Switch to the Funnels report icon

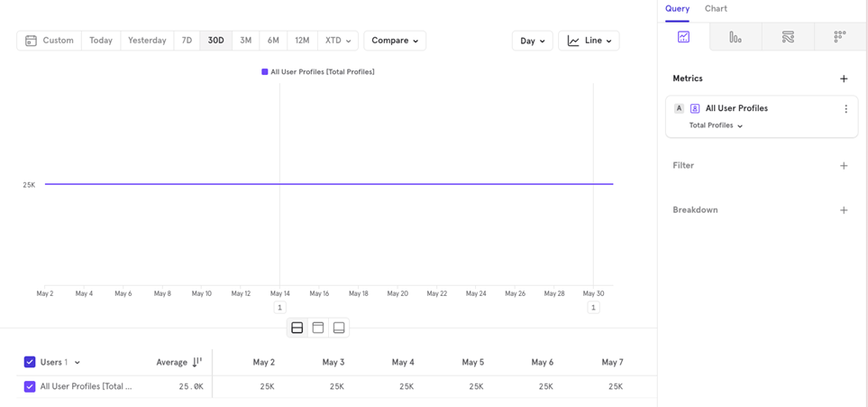[x=736, y=37]
